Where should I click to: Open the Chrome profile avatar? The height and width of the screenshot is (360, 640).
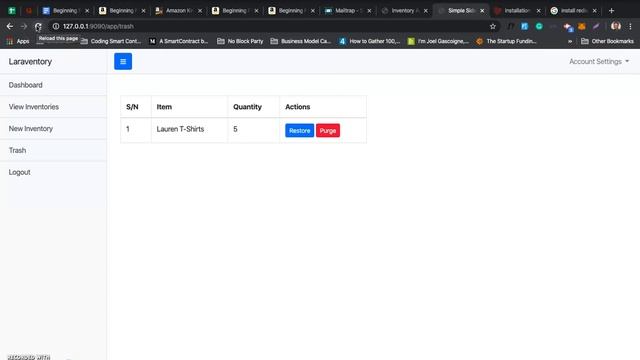click(x=616, y=26)
